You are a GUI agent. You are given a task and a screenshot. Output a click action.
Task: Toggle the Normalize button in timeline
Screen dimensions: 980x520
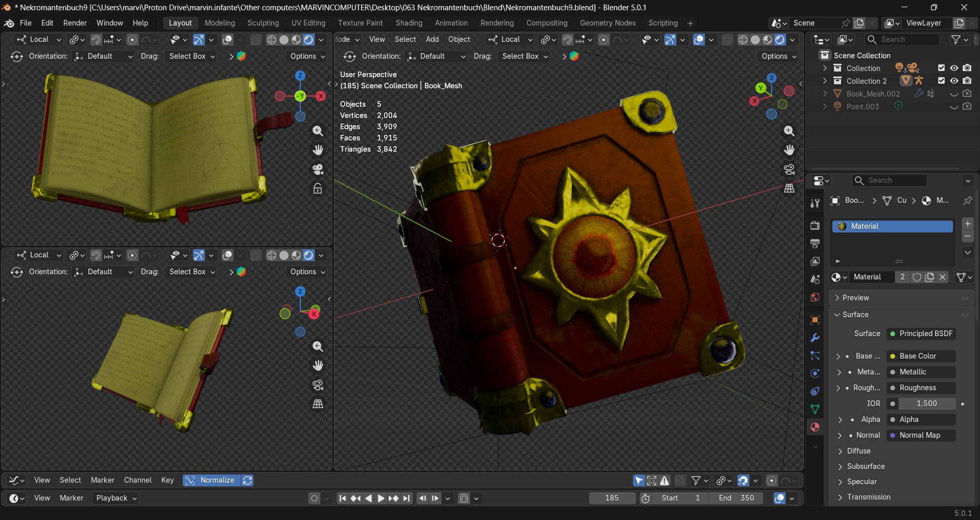(x=211, y=480)
